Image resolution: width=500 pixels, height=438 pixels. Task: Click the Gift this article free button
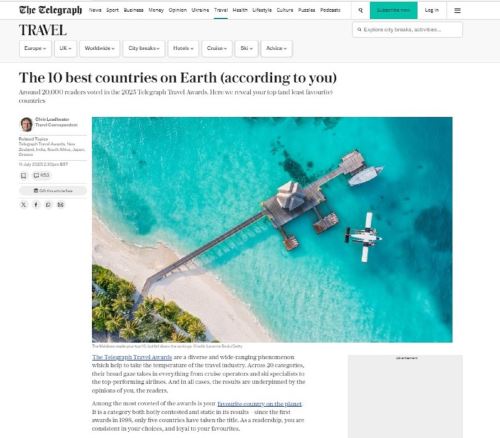53,191
